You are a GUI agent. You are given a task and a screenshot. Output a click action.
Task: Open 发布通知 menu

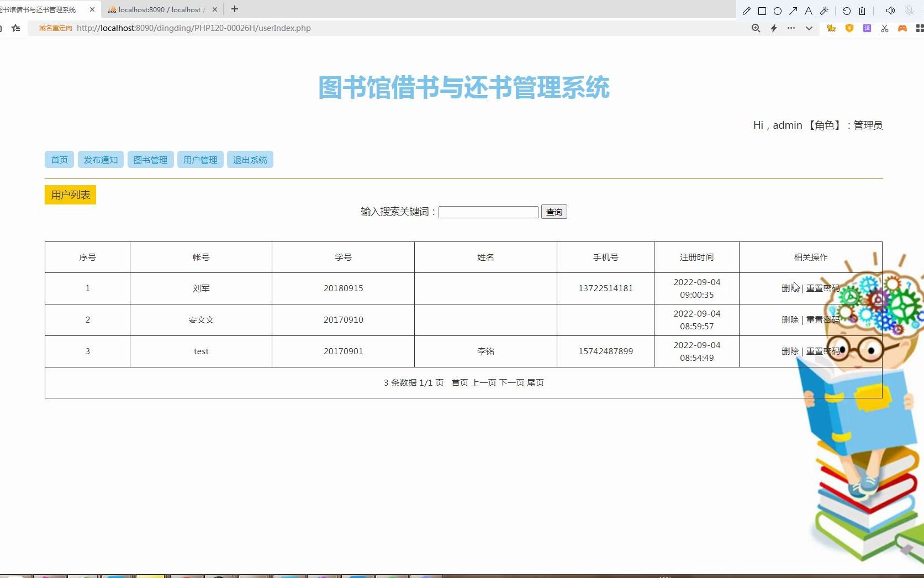(101, 160)
